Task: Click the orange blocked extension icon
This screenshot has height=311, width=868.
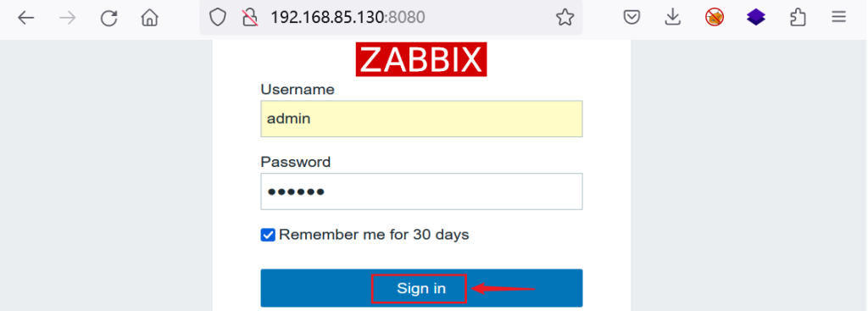Action: 714,18
